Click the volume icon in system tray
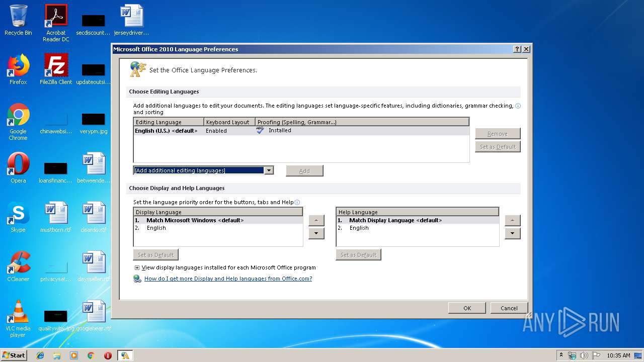This screenshot has height=362, width=644. (x=584, y=355)
